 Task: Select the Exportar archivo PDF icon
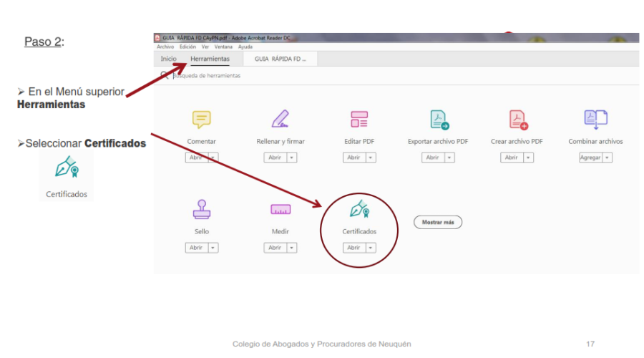click(x=439, y=120)
